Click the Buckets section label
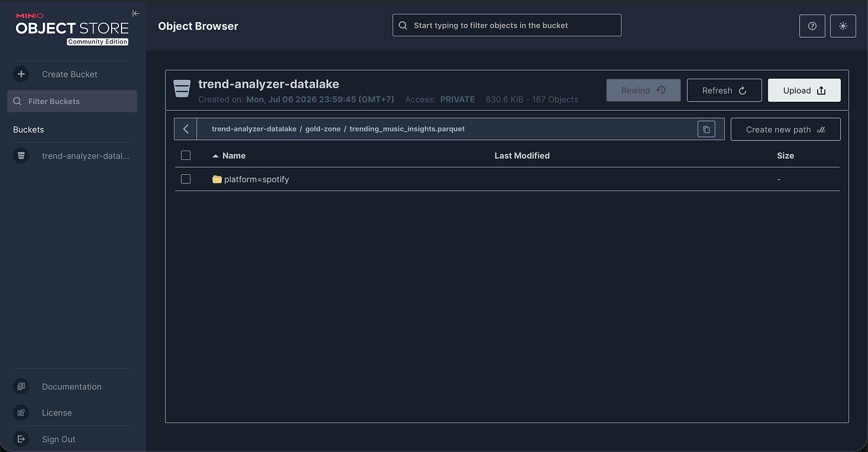This screenshot has height=452, width=868. point(29,130)
